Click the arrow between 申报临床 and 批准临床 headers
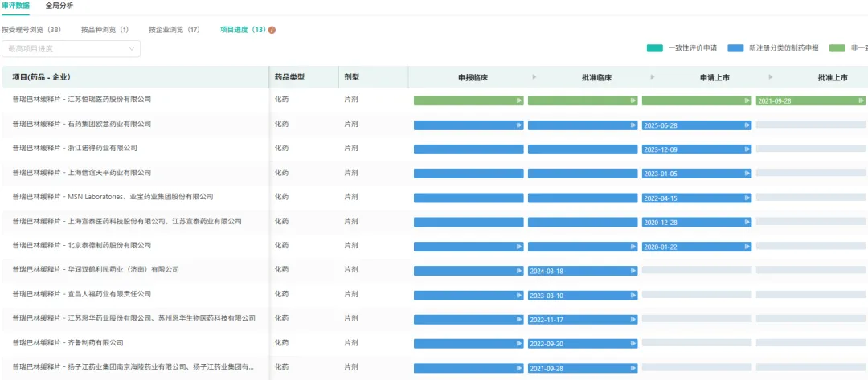The height and width of the screenshot is (380, 868). pos(534,77)
